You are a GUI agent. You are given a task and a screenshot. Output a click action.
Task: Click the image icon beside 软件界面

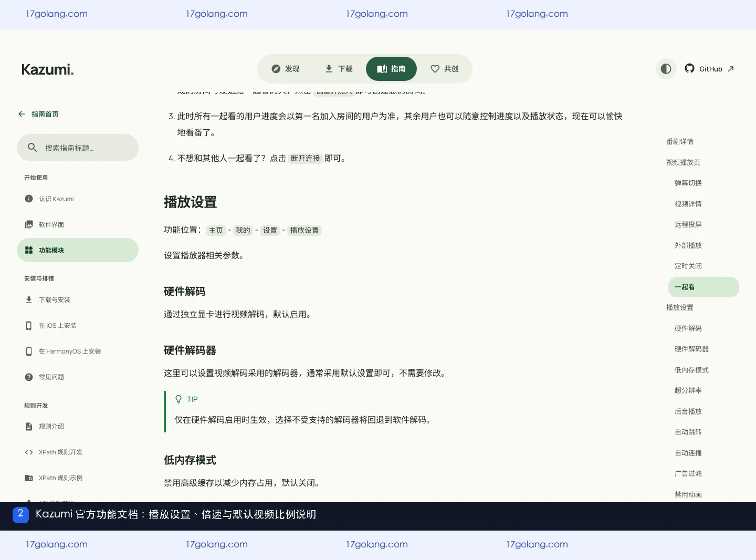pyautogui.click(x=29, y=224)
